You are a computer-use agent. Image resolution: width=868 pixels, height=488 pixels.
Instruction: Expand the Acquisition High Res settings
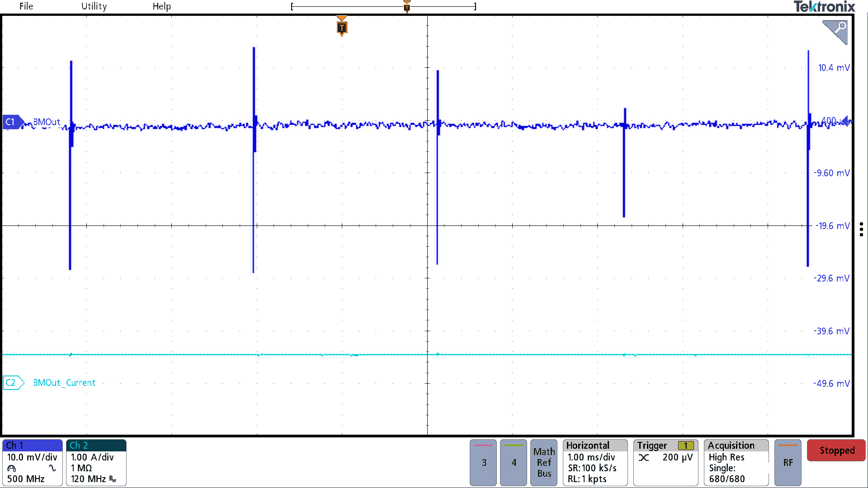click(x=736, y=462)
